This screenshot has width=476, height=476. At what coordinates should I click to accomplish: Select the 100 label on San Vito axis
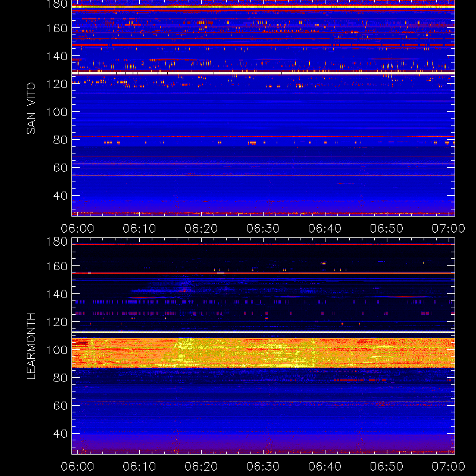(57, 112)
